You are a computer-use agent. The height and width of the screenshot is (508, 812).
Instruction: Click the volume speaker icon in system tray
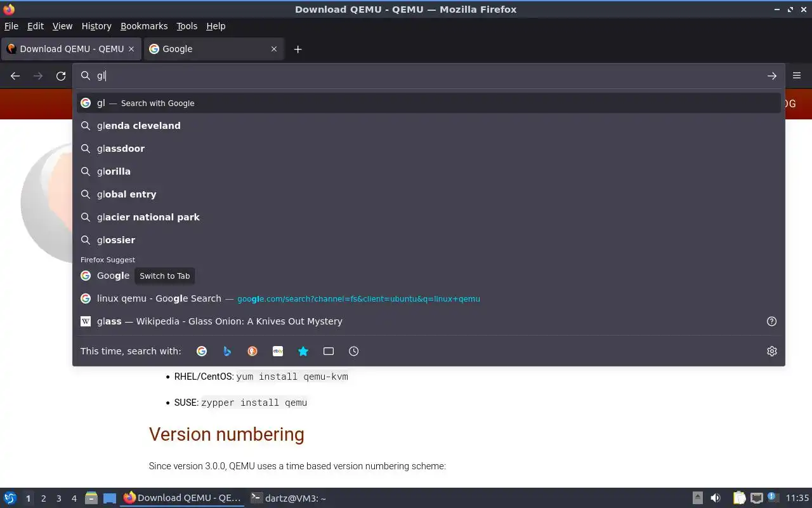[x=716, y=498]
